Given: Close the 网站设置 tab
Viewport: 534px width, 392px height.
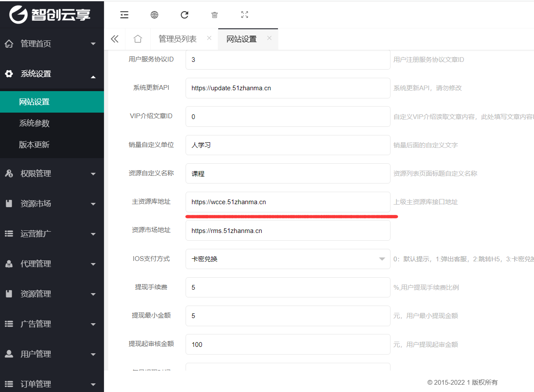Looking at the screenshot, I should 269,38.
